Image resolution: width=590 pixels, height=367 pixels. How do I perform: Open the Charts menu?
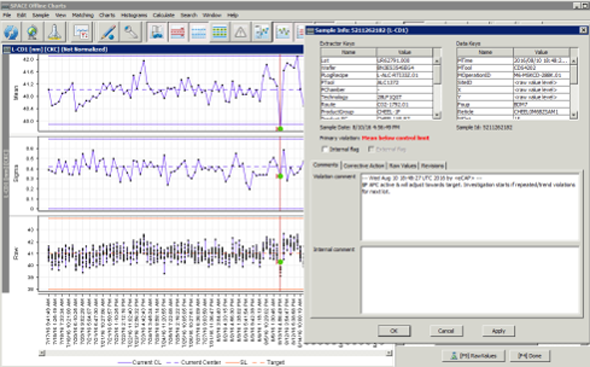click(107, 15)
